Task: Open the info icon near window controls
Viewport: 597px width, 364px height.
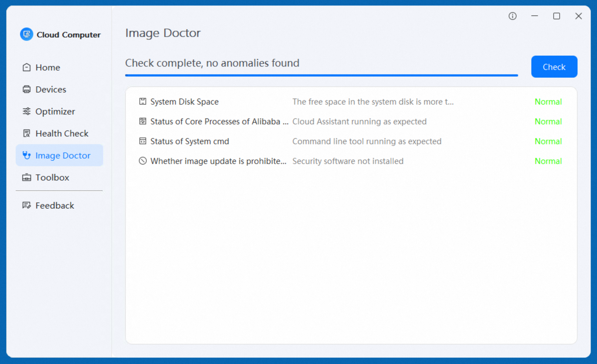Action: 512,16
